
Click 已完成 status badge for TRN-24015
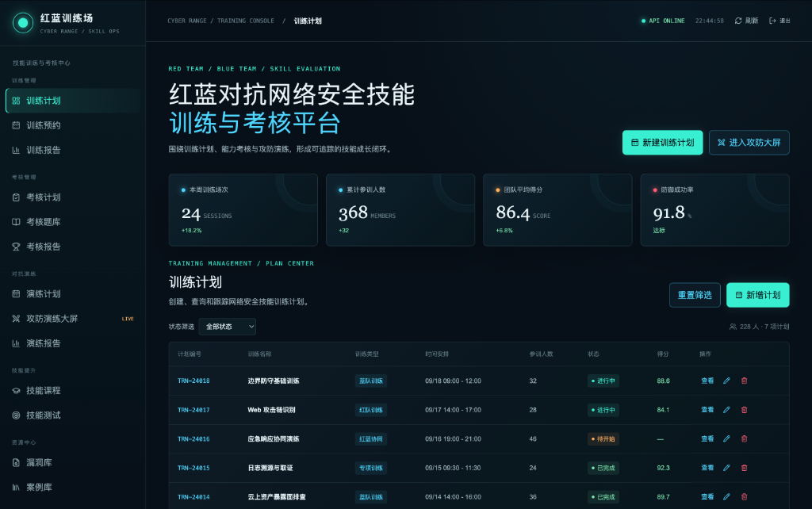[603, 468]
